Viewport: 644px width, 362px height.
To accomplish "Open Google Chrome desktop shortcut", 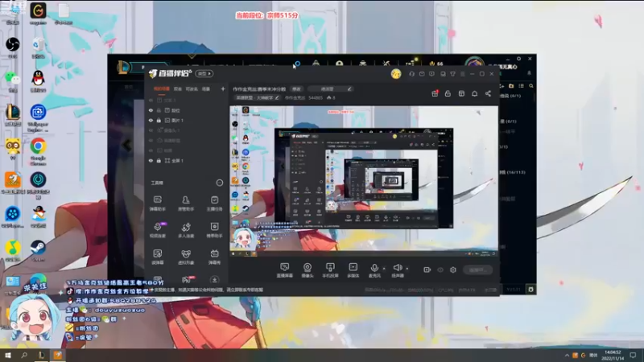I will click(x=38, y=150).
